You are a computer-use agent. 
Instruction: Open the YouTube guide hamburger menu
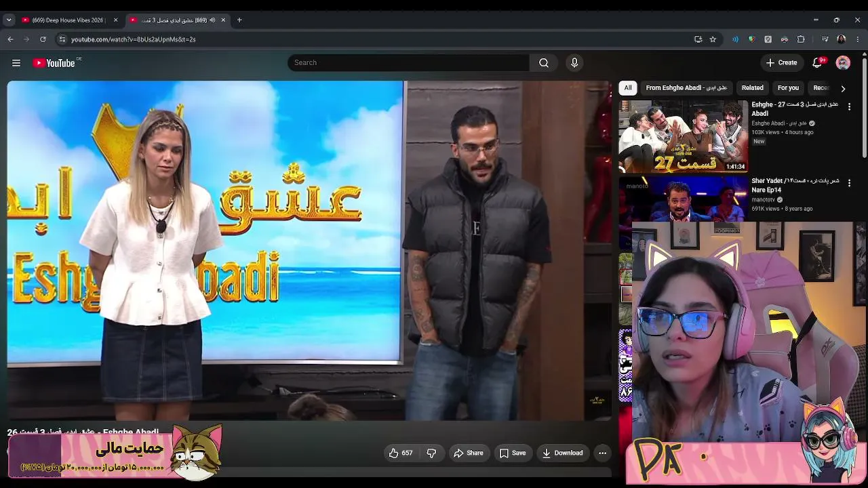click(16, 63)
